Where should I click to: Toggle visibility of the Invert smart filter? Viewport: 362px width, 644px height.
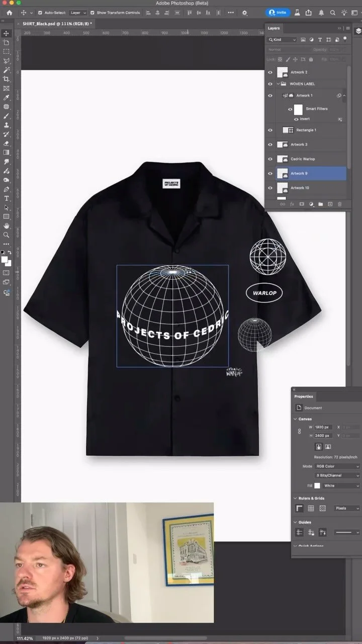[296, 119]
